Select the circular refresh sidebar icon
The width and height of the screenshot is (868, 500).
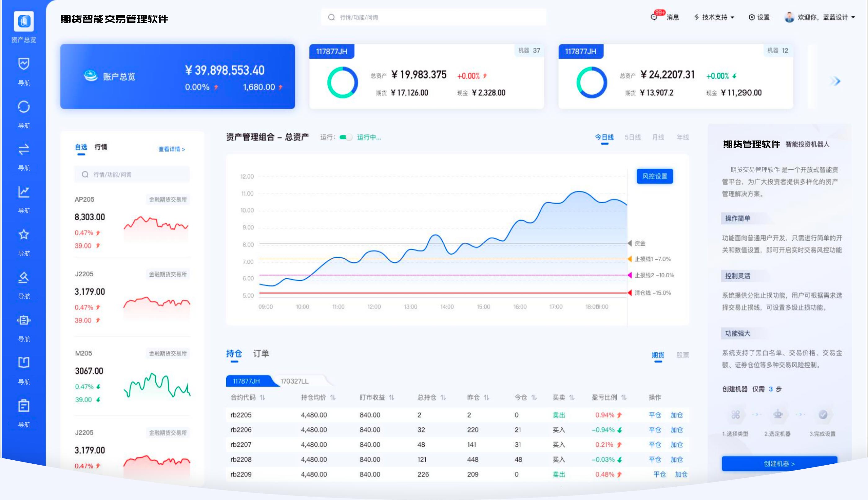(24, 107)
